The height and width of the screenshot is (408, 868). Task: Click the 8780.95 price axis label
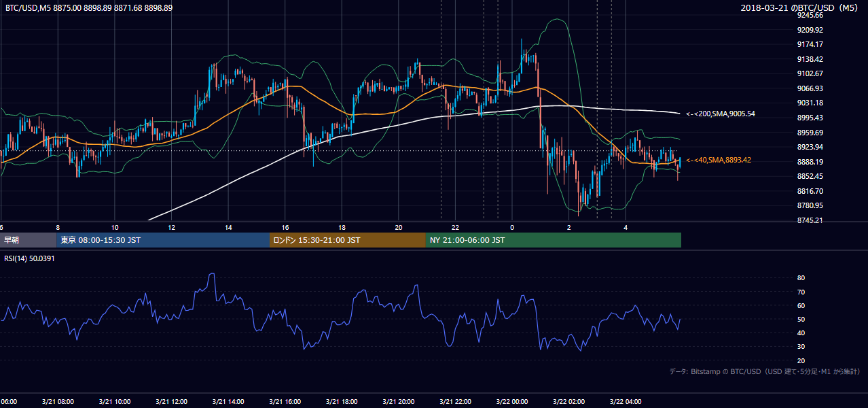[810, 205]
